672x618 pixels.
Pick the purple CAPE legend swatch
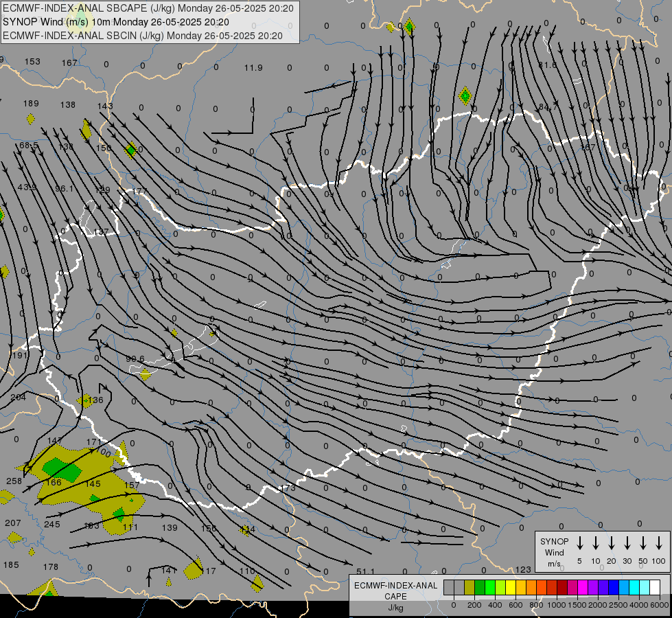pos(592,588)
